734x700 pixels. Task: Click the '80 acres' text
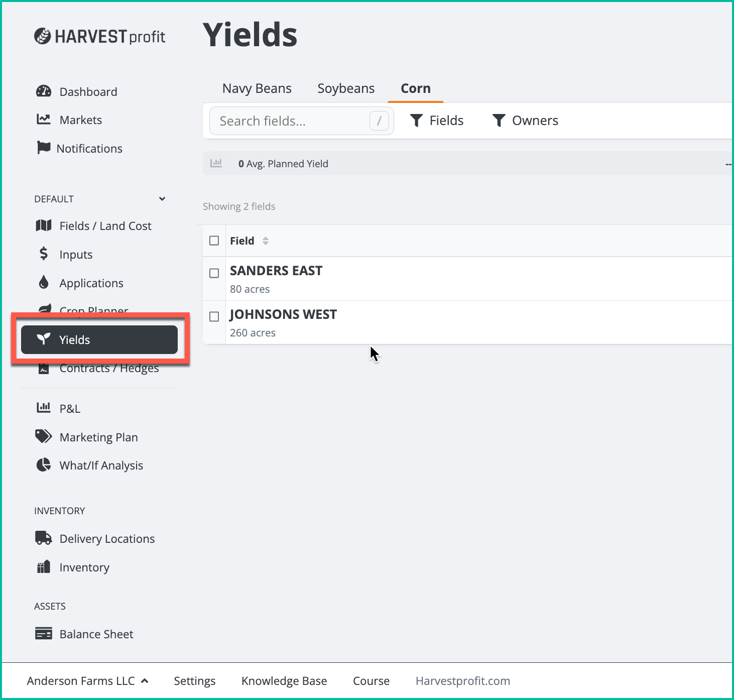pyautogui.click(x=250, y=289)
